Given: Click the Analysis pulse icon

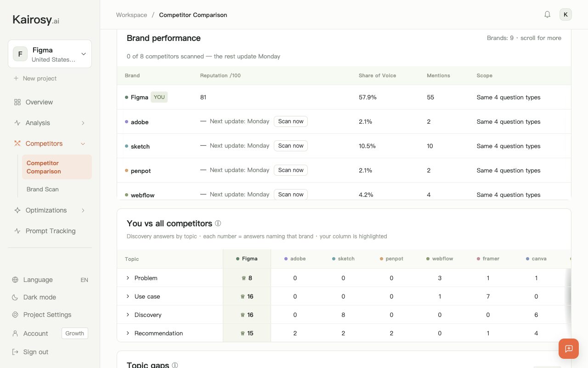Looking at the screenshot, I should [17, 123].
